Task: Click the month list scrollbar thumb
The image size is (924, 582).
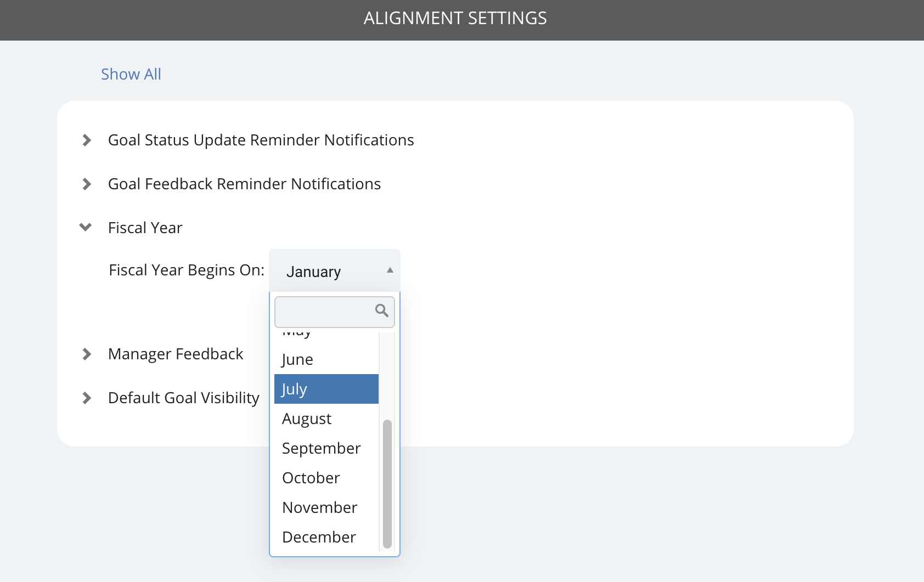Action: click(x=387, y=484)
